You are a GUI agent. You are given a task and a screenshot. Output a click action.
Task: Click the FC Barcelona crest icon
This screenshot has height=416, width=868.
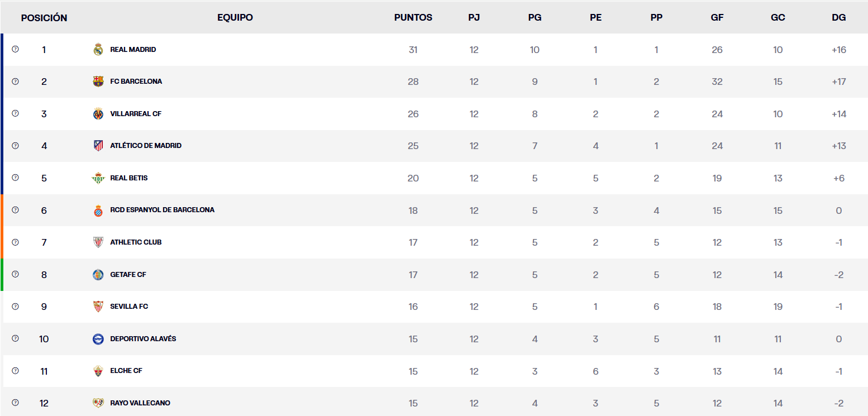(x=98, y=82)
